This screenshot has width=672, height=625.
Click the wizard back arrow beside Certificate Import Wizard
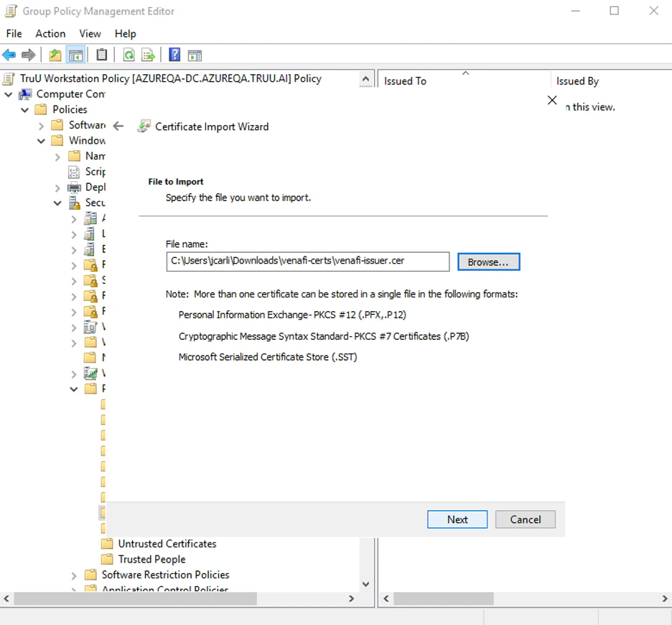(118, 126)
